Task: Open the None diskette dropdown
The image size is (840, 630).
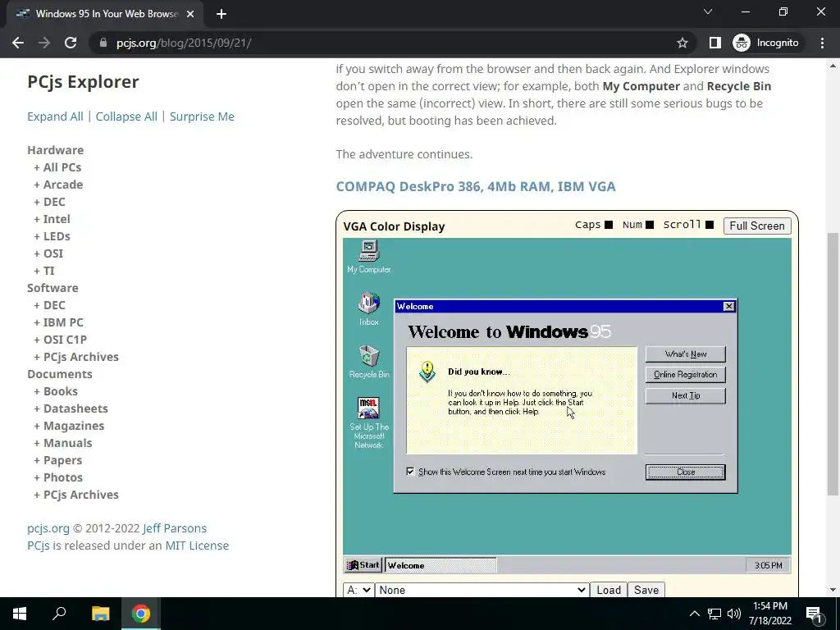Action: click(482, 590)
